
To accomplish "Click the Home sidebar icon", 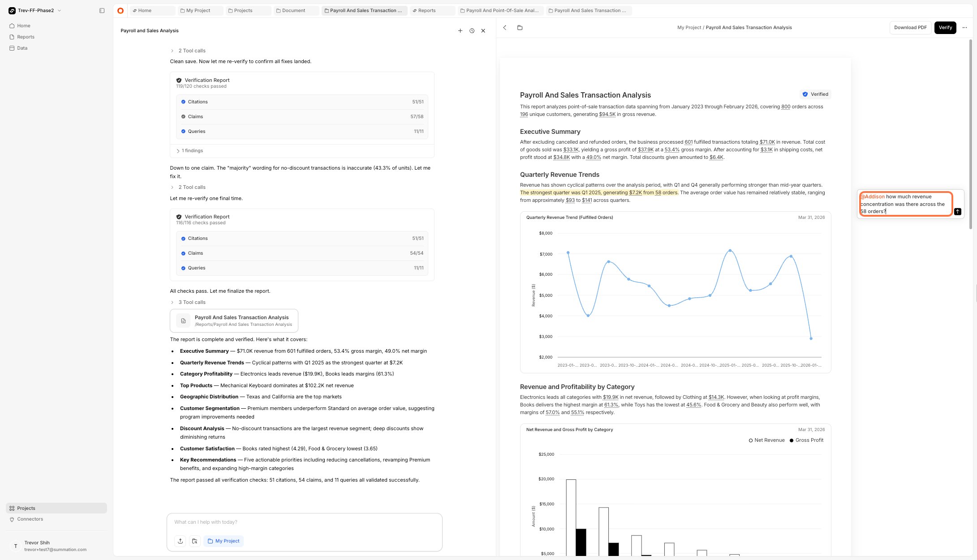I will 12,26.
